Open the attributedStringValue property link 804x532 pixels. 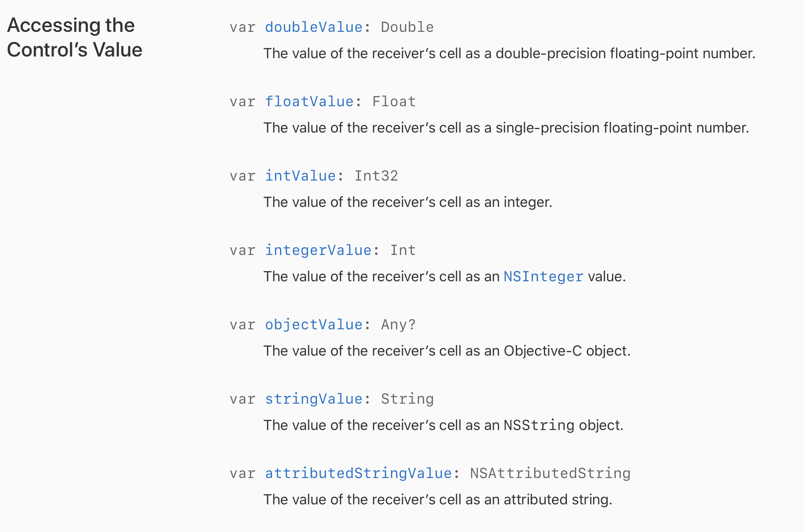coord(358,473)
